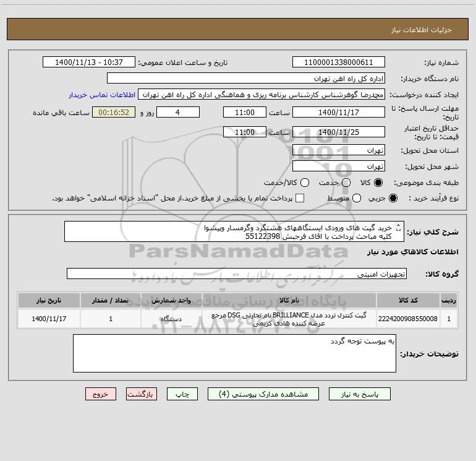Click the تعداد / مقدار column header
Viewport: 476px width, 461px height.
point(111,301)
